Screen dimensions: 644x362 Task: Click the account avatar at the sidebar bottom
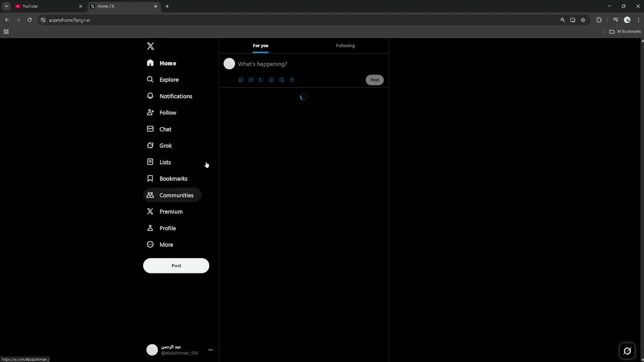[152, 350]
